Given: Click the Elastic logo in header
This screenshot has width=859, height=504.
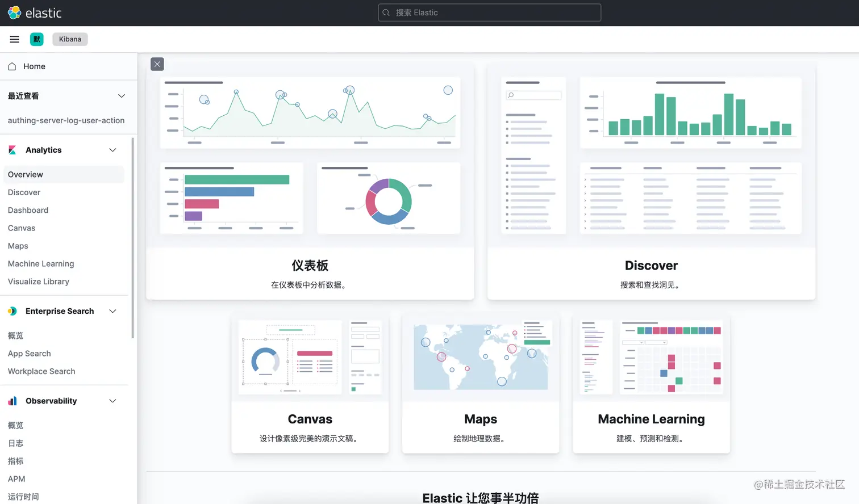Looking at the screenshot, I should 35,12.
